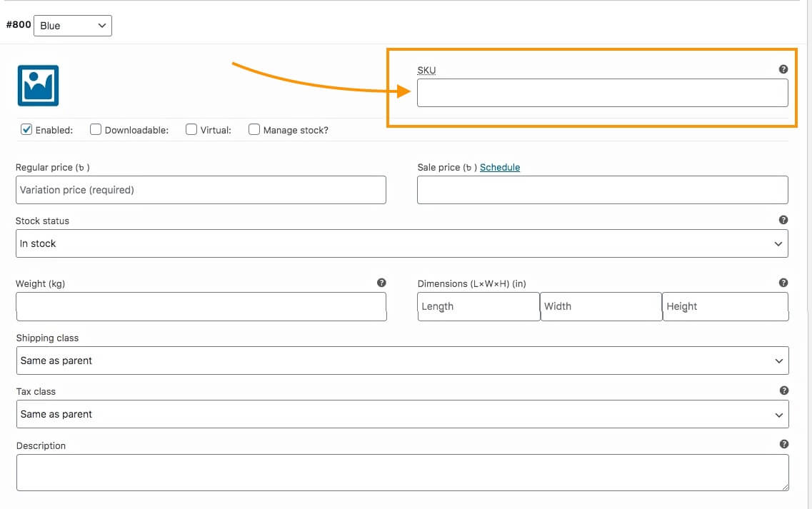Screen dimensions: 812x509
Task: Click the Stock status help icon
Action: pyautogui.click(x=783, y=220)
